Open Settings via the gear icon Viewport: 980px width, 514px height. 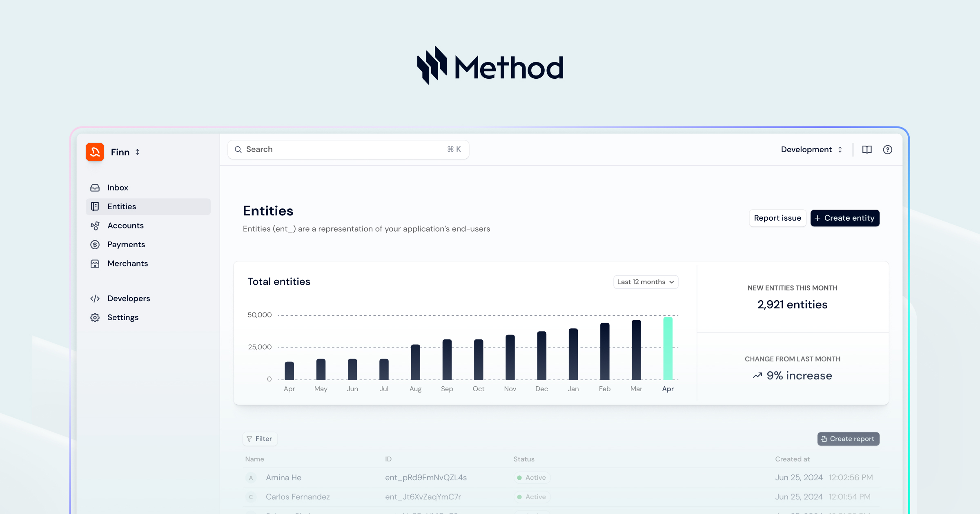click(95, 317)
